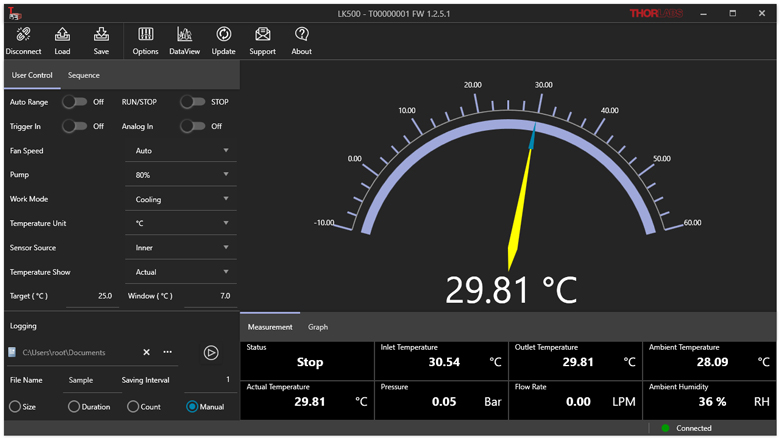The image size is (780, 439).
Task: Open the Work Mode dropdown
Action: click(182, 199)
